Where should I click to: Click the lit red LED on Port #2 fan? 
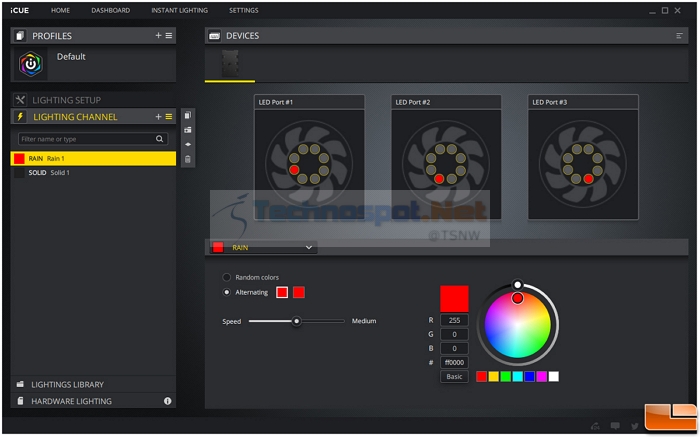[x=439, y=179]
